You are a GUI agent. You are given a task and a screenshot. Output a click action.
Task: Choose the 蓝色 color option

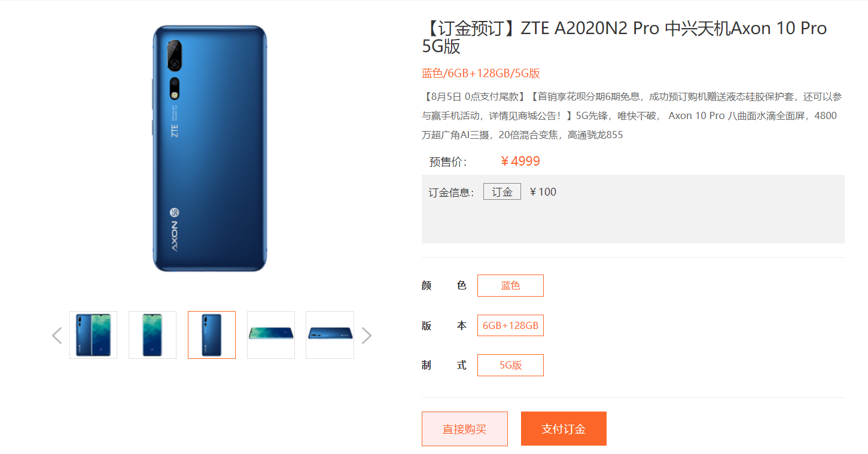(510, 286)
